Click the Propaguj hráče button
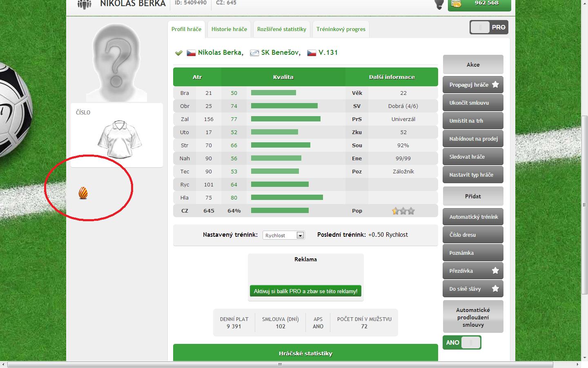This screenshot has height=368, width=588. [x=473, y=85]
